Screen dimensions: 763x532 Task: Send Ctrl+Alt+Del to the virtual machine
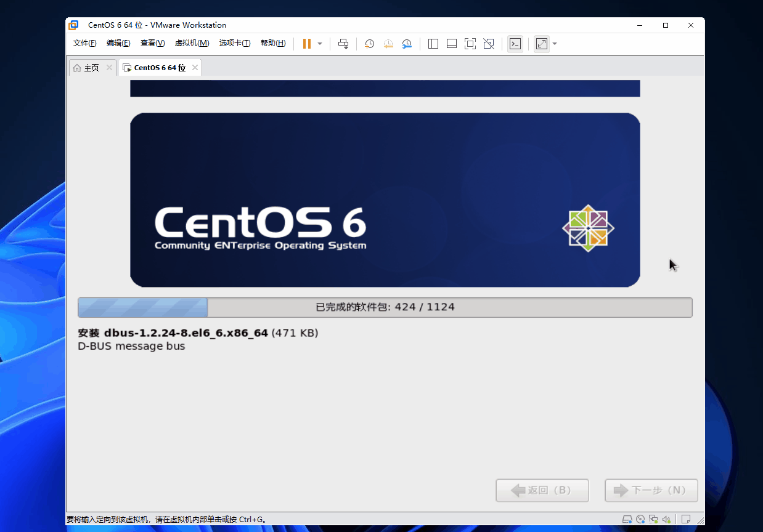pyautogui.click(x=343, y=44)
